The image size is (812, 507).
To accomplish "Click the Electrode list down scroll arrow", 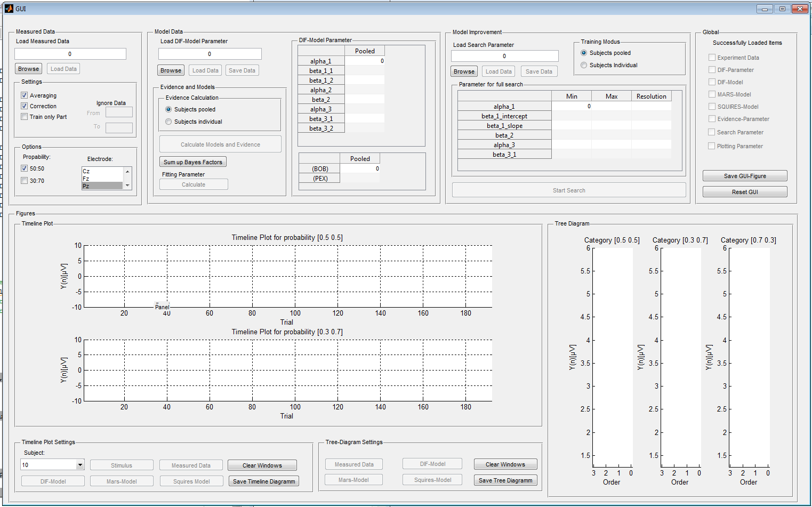I will 127,185.
